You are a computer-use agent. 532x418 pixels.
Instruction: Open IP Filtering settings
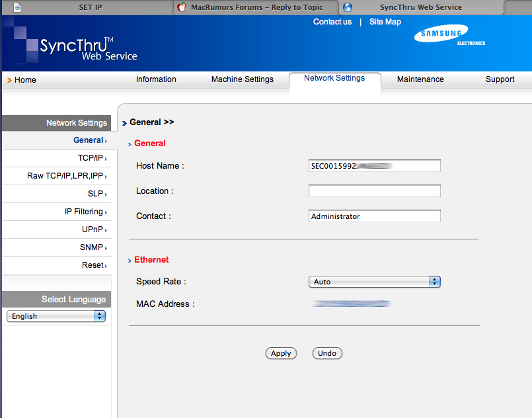tap(84, 212)
